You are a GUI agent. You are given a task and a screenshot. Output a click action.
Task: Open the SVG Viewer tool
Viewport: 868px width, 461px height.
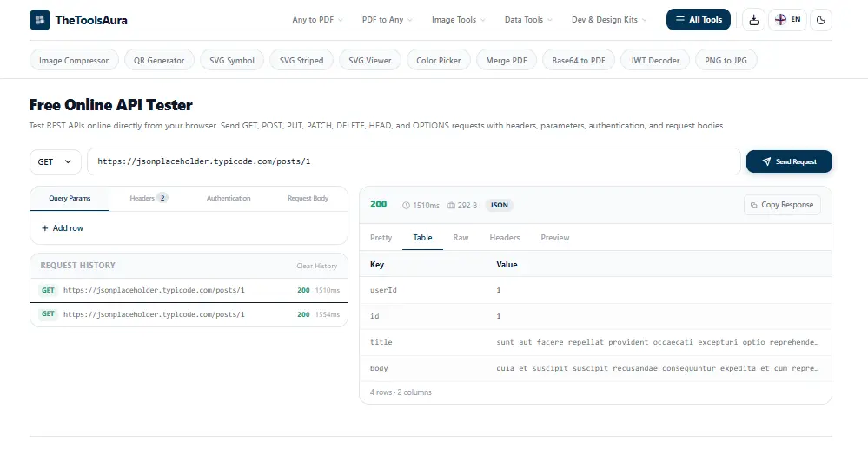[370, 60]
